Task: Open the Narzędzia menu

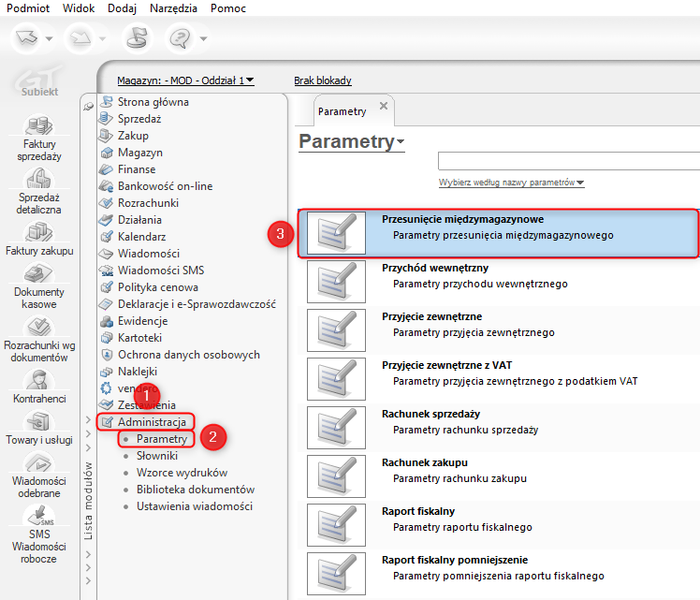Action: 173,8
